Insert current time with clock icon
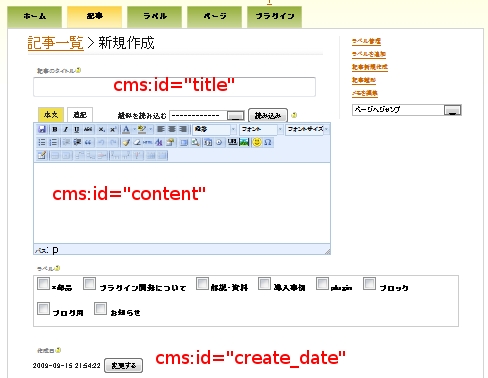This screenshot has height=378, width=488. tap(219, 142)
